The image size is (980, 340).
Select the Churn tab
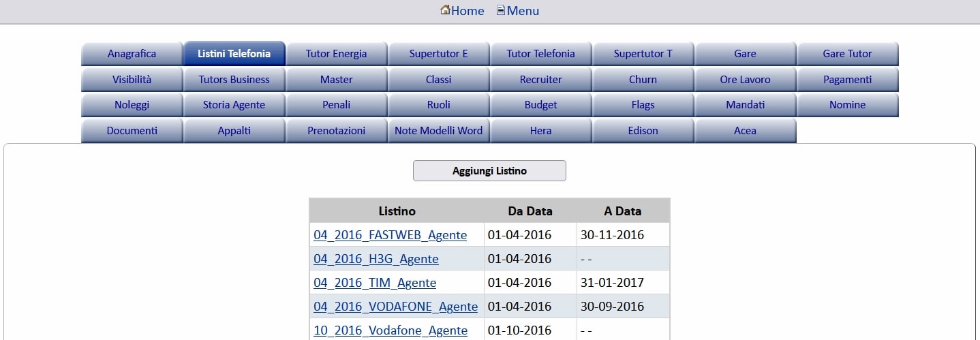tap(643, 80)
